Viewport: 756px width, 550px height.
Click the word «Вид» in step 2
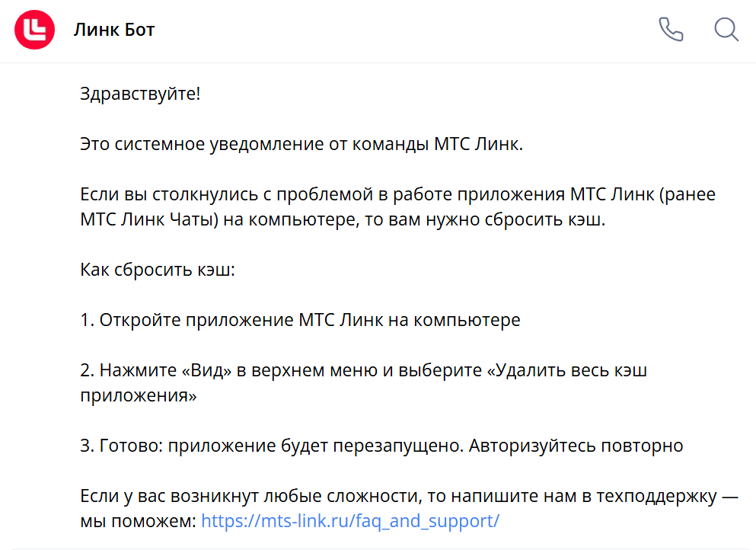coord(206,370)
